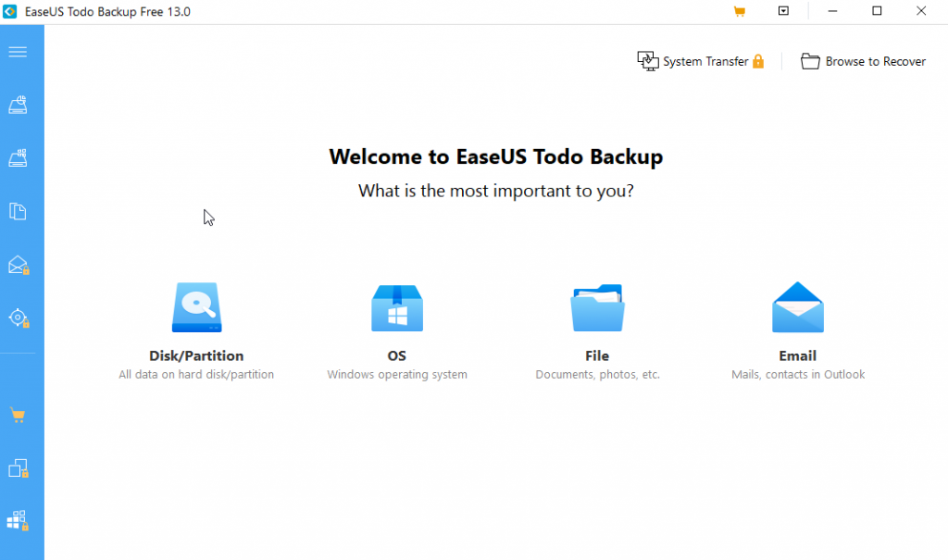Select the Email envelope icon
The height and width of the screenshot is (560, 948).
coord(798,307)
